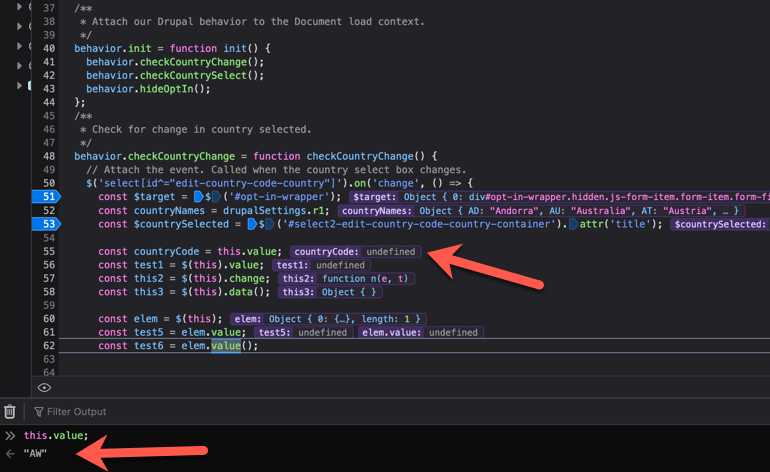Toggle column breakpoint before attr on line 53
Screen dimensions: 770x472
point(574,224)
